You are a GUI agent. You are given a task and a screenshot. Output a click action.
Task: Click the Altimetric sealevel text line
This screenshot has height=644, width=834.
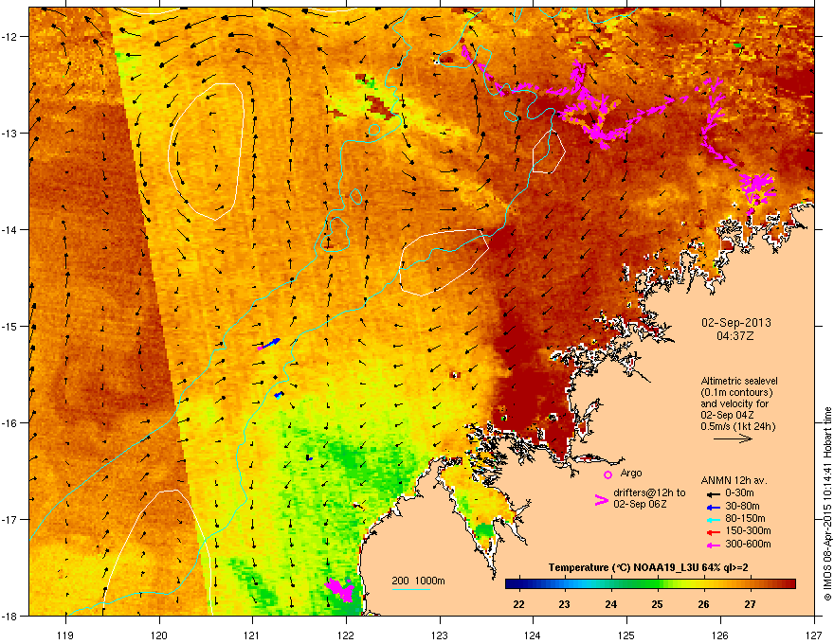pyautogui.click(x=739, y=381)
